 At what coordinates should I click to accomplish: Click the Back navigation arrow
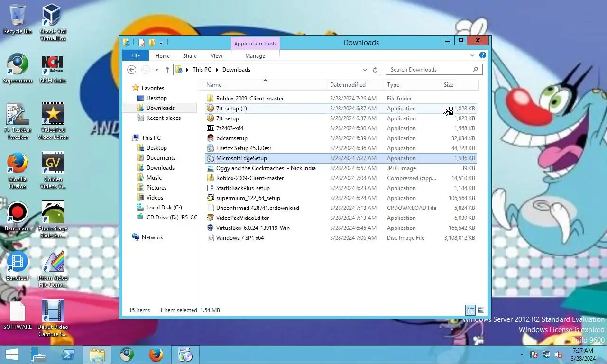pyautogui.click(x=132, y=70)
